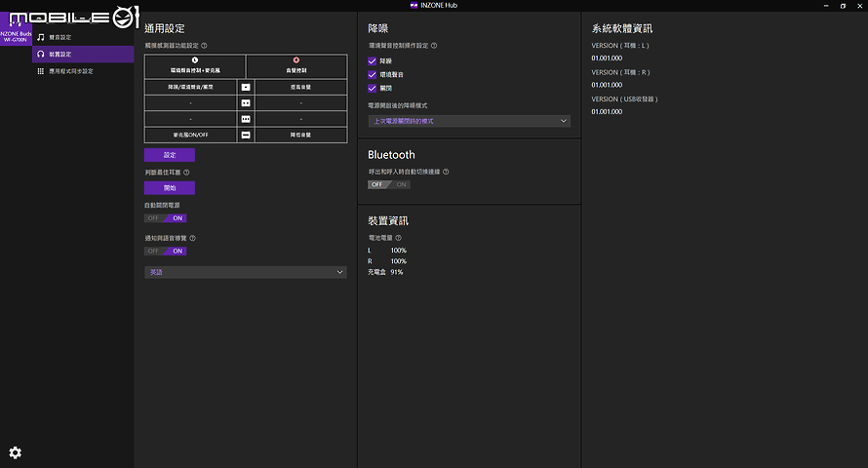
Task: Open the 應用程式同步設定 menu item
Action: [x=83, y=71]
